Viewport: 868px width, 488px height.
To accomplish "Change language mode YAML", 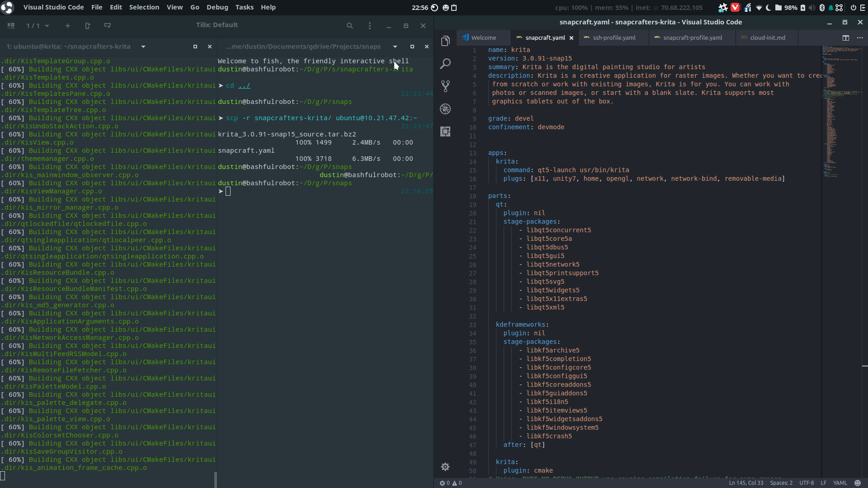I will click(840, 483).
